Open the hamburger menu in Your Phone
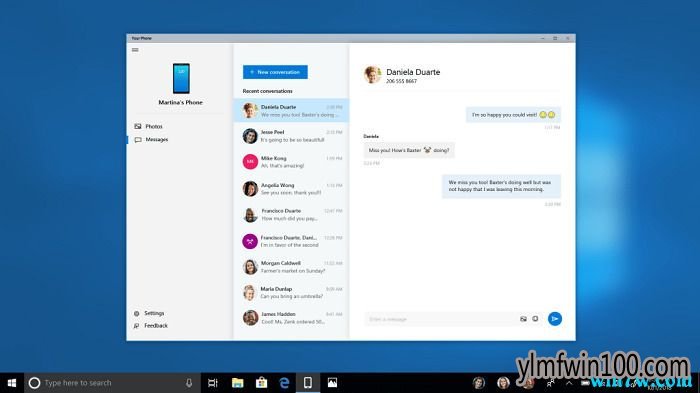The height and width of the screenshot is (393, 700). pyautogui.click(x=135, y=50)
